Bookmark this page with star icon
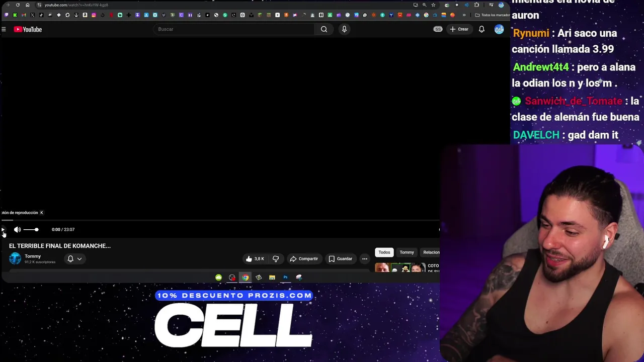Viewport: 644px width, 362px height. pyautogui.click(x=433, y=5)
